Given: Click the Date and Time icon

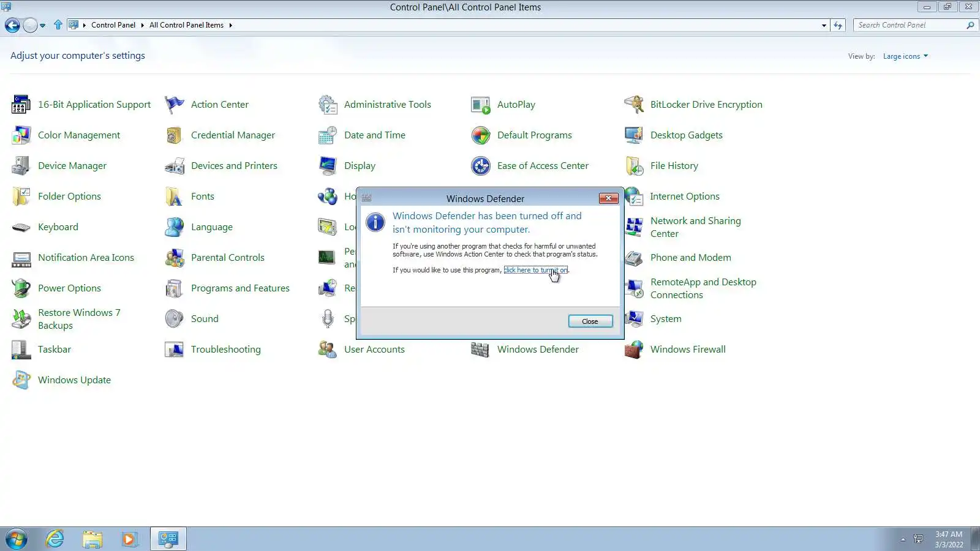Looking at the screenshot, I should point(327,135).
